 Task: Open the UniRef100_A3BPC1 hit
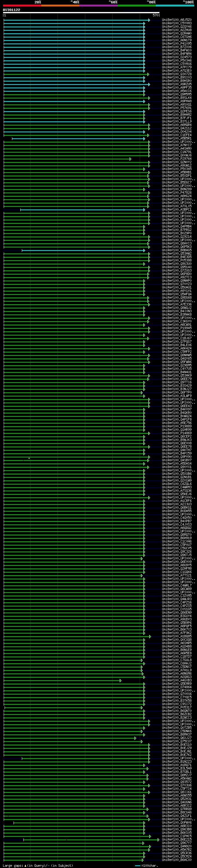(176, 210)
